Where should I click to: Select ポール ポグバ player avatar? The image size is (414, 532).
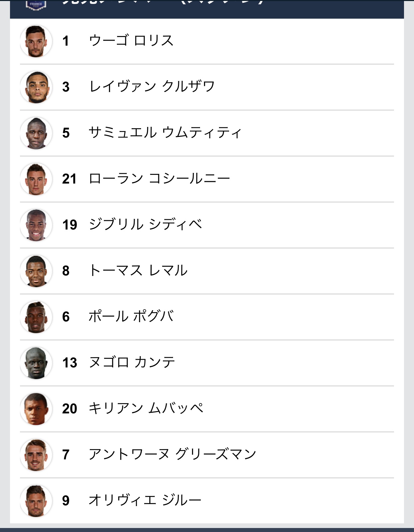click(36, 317)
